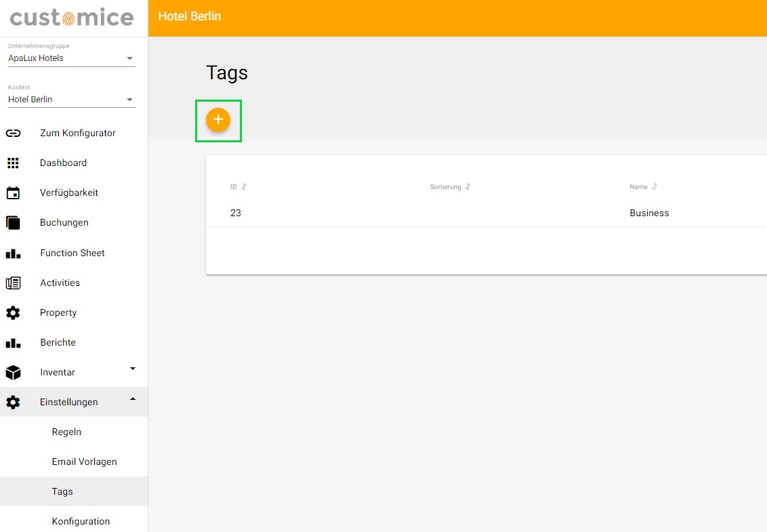Open Regeln under Einstellungen
The width and height of the screenshot is (767, 532).
point(66,432)
